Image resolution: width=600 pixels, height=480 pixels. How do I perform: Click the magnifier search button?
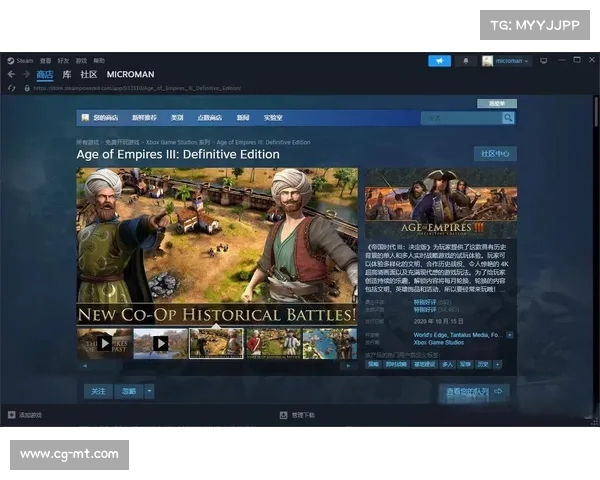click(508, 118)
